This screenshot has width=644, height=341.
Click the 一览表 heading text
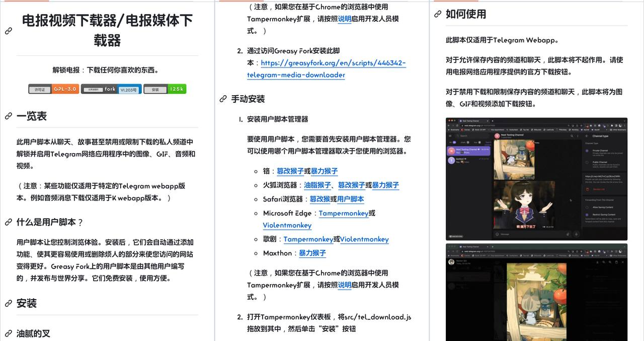click(32, 116)
